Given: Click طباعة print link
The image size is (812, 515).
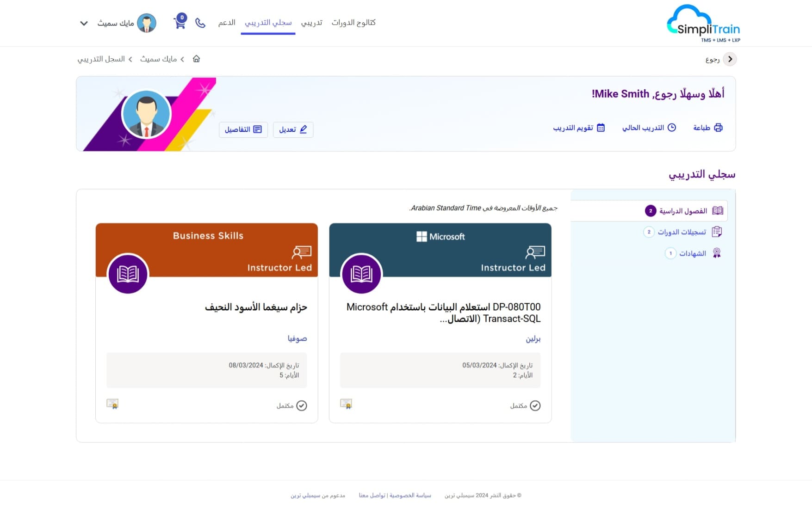Looking at the screenshot, I should (707, 128).
